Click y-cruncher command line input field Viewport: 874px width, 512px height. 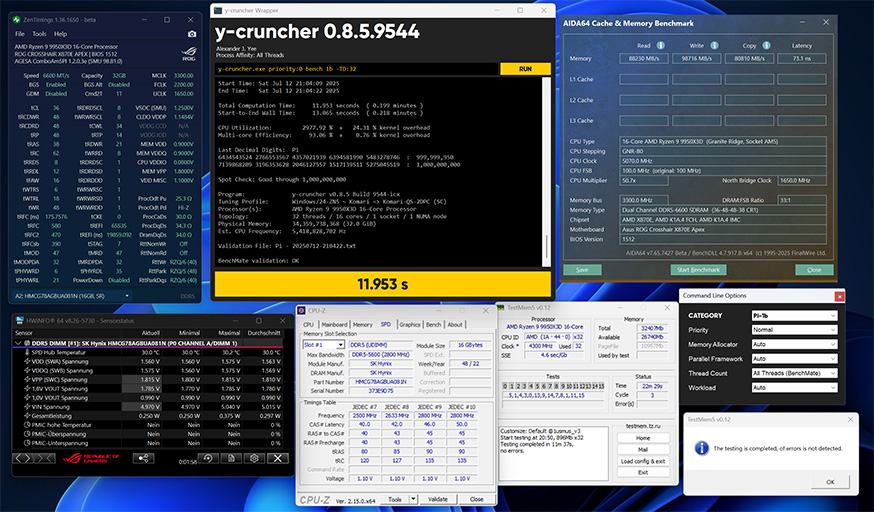tap(357, 69)
